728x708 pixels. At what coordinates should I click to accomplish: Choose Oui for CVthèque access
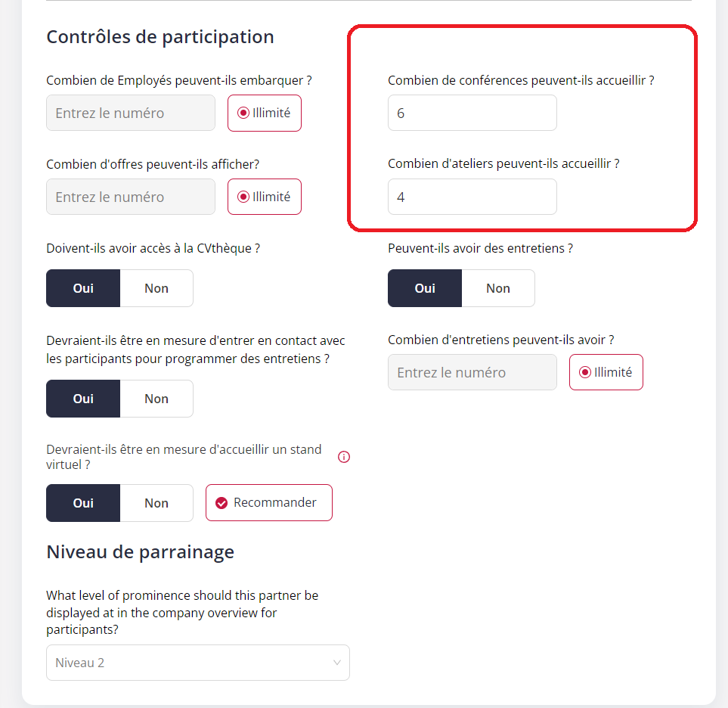(x=83, y=288)
